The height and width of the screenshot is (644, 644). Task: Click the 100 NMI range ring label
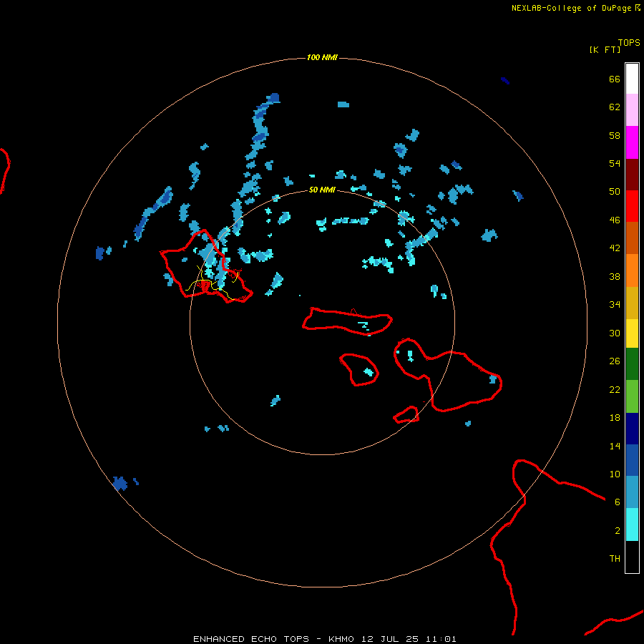322,57
